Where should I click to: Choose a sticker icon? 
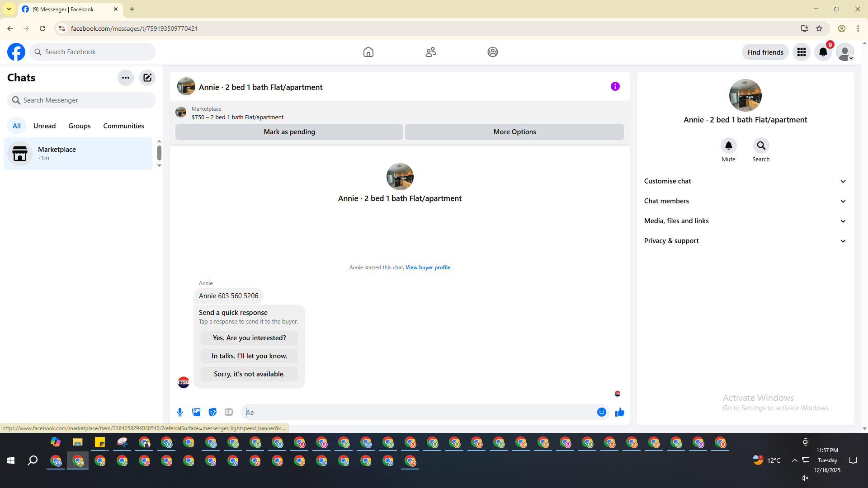click(212, 412)
